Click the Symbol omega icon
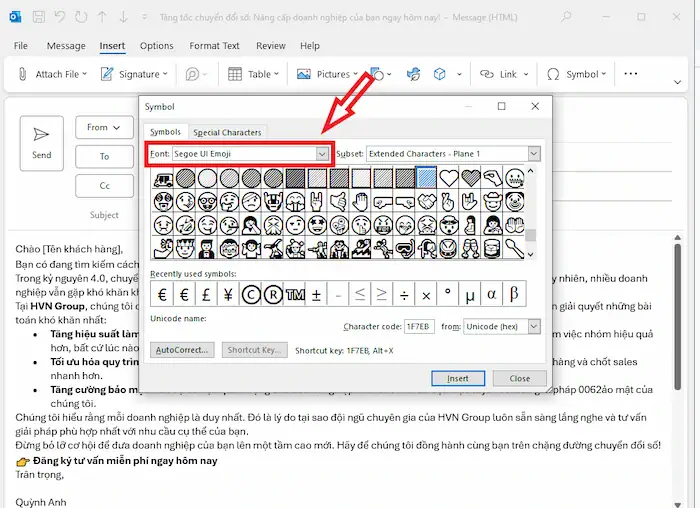The width and height of the screenshot is (700, 508). (x=553, y=74)
